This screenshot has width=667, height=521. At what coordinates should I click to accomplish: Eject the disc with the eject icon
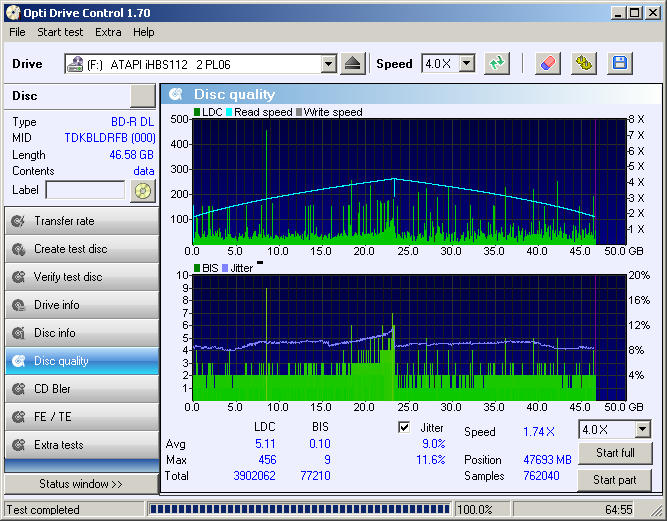353,64
